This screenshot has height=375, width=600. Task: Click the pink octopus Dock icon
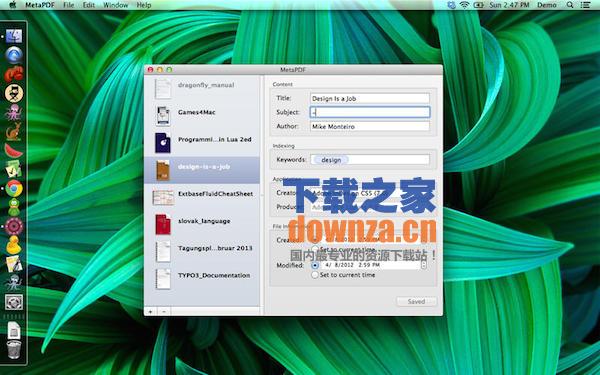(x=14, y=112)
